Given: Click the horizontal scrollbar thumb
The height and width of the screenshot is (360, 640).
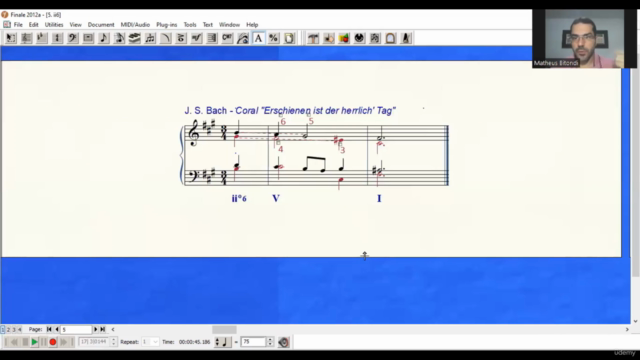Looking at the screenshot, I should pyautogui.click(x=224, y=329).
